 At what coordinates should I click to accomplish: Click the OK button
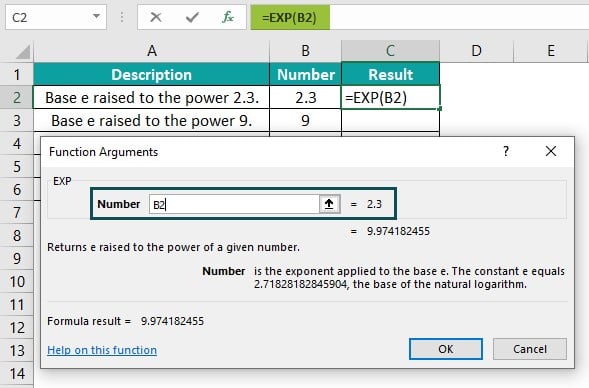tap(446, 349)
